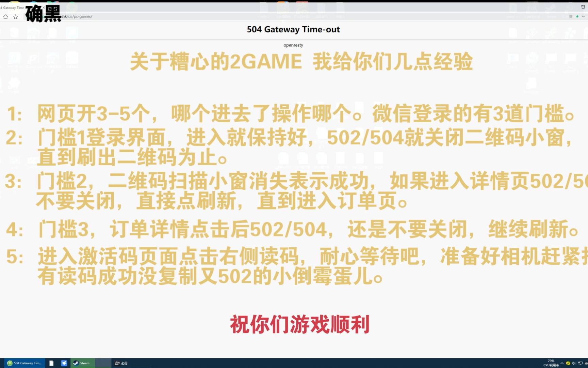Click the white document taskbar icon
The height and width of the screenshot is (368, 588).
pyautogui.click(x=51, y=363)
